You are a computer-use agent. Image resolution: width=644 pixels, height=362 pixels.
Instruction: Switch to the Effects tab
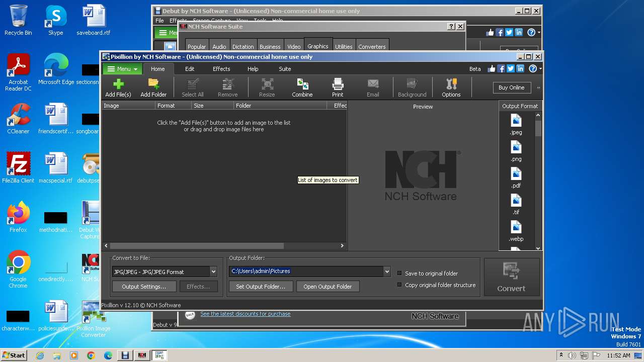(x=221, y=69)
